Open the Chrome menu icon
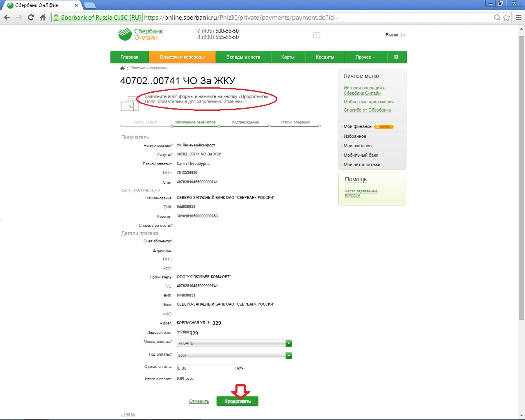 518,17
